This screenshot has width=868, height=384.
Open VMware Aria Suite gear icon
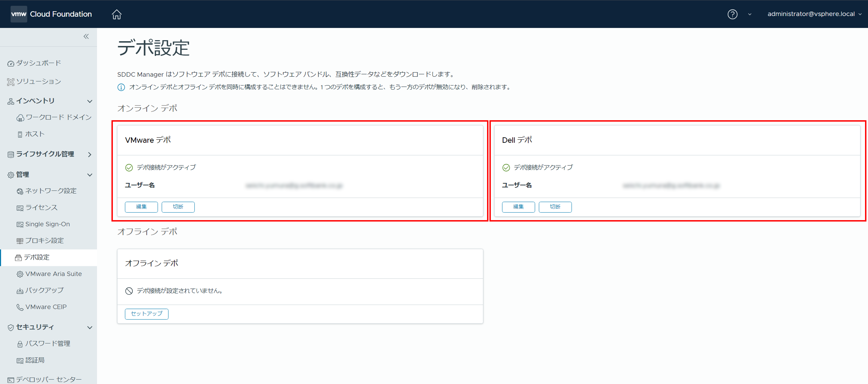(20, 274)
